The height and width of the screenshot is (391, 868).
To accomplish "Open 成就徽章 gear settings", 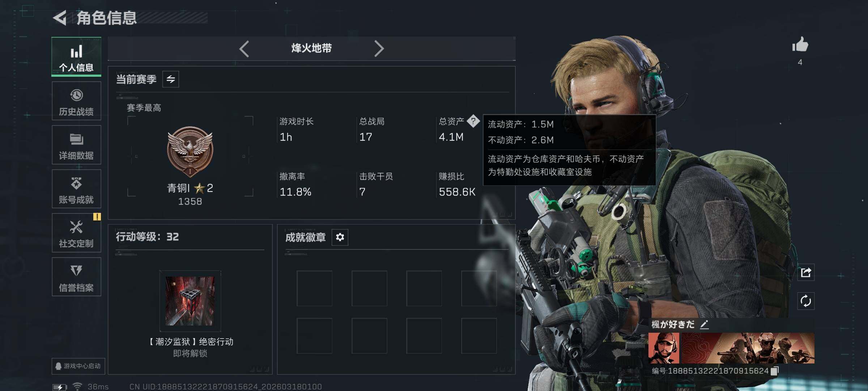I will (340, 237).
